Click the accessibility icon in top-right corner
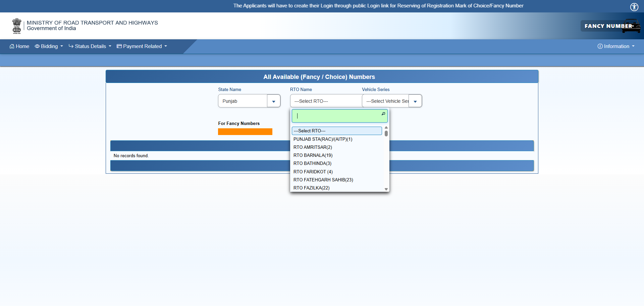This screenshot has height=306, width=644. click(634, 7)
